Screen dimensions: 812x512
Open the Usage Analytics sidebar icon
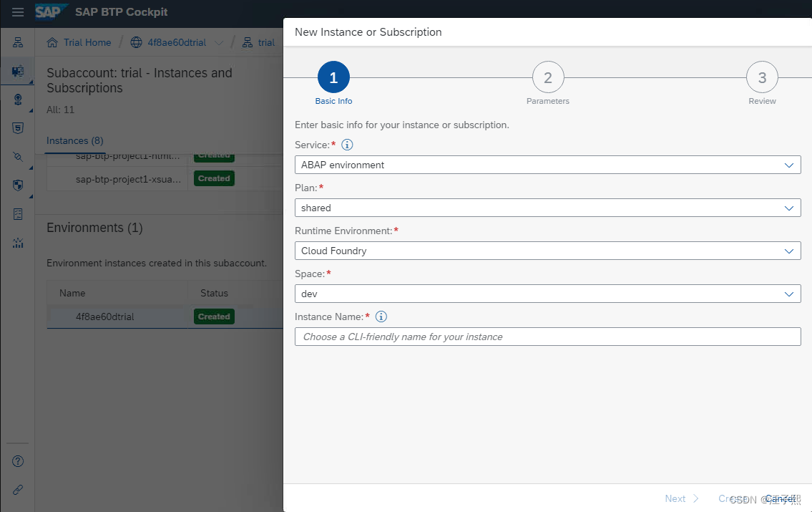pos(18,243)
